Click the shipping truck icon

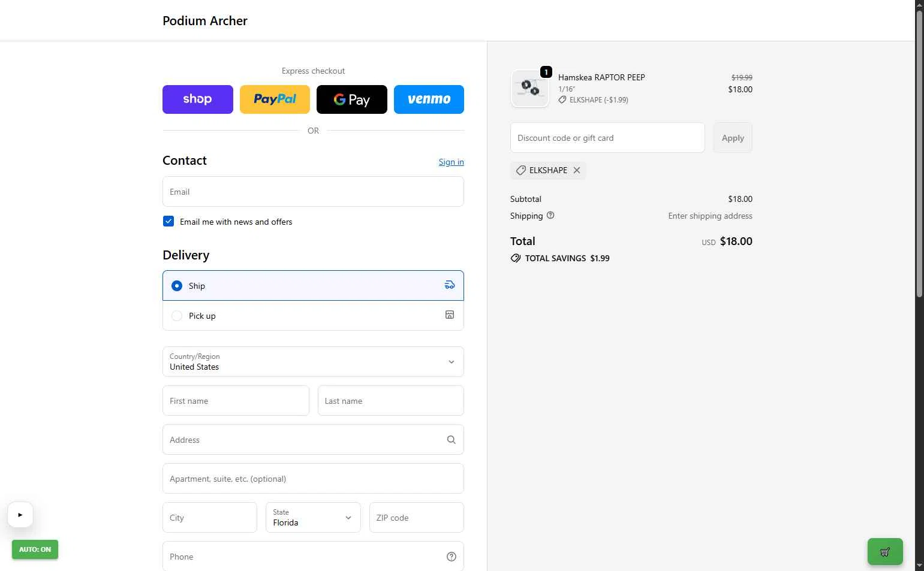tap(450, 285)
